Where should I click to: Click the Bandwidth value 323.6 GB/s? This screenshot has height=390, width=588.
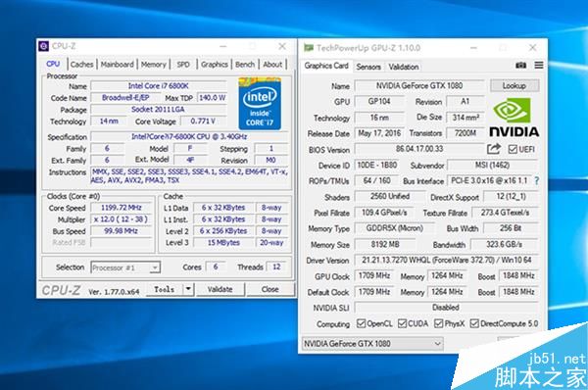coord(505,244)
